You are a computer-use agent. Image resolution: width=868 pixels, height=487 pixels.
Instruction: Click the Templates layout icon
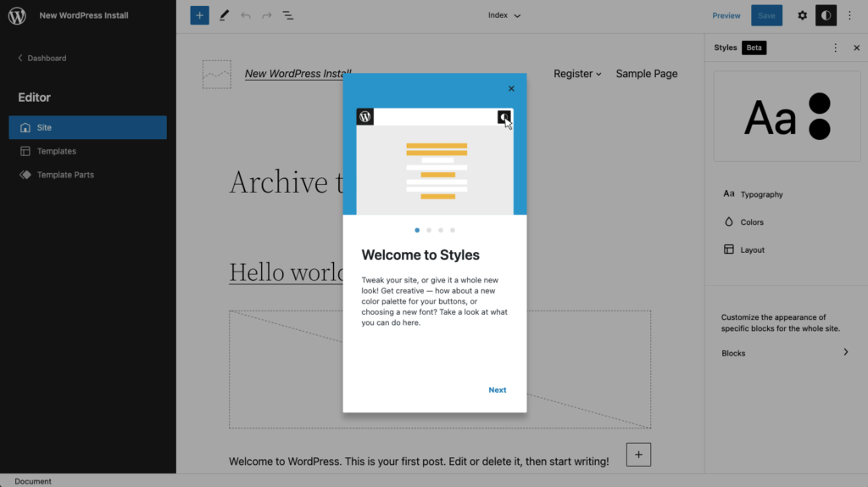click(25, 151)
